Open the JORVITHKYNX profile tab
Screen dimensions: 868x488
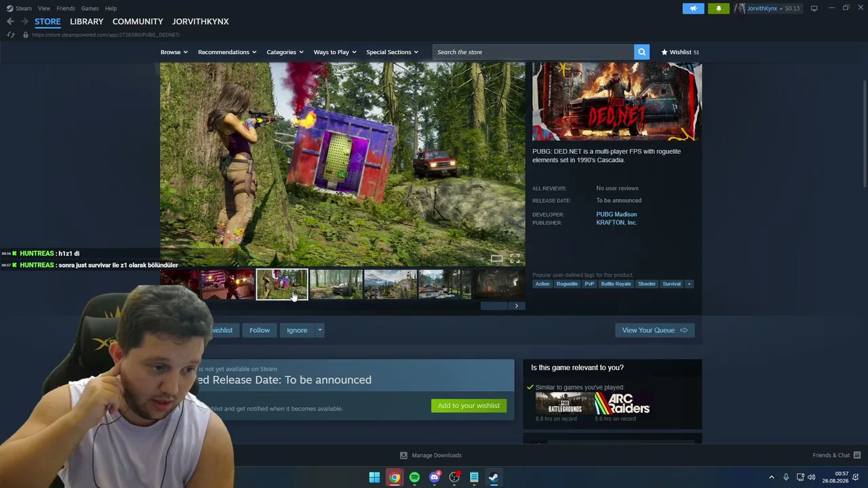[x=200, y=22]
